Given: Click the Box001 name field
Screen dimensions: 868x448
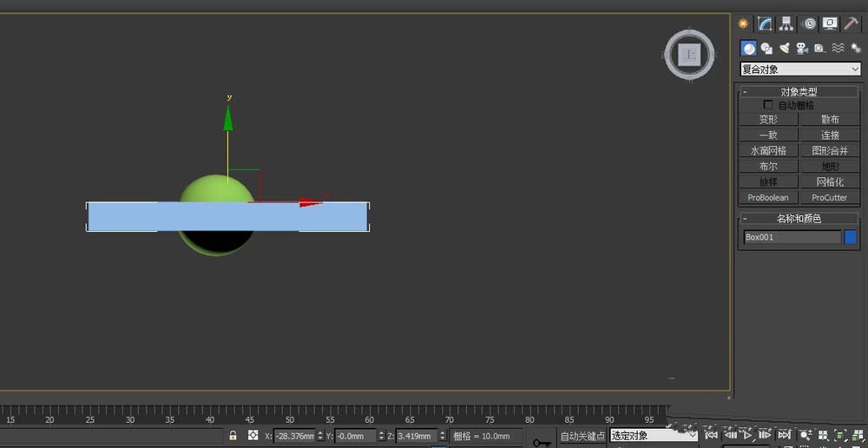Looking at the screenshot, I should [792, 237].
